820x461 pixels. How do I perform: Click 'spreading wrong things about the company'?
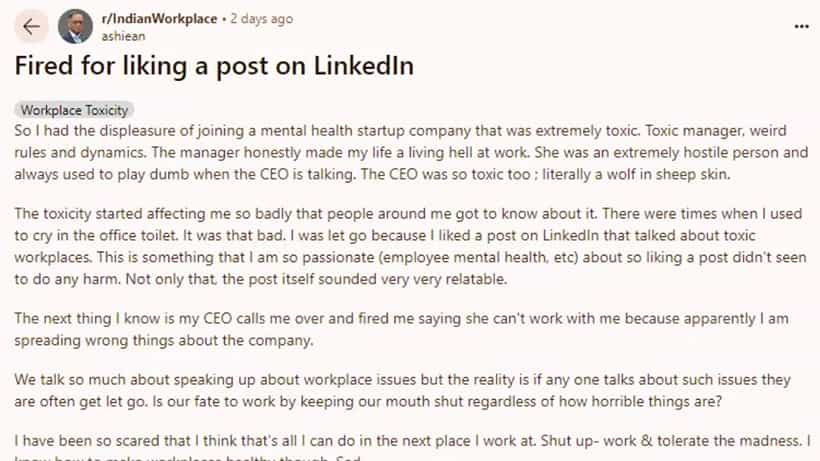coord(164,341)
